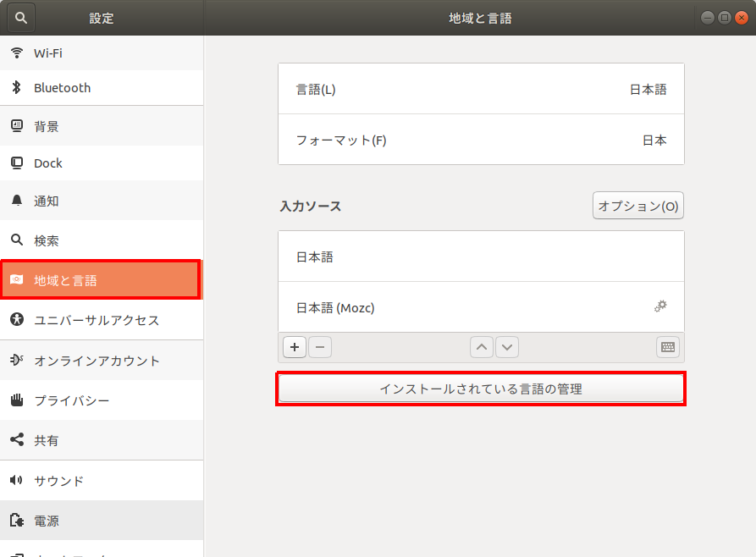Select 背景 in the settings sidebar
The height and width of the screenshot is (557, 756).
102,127
